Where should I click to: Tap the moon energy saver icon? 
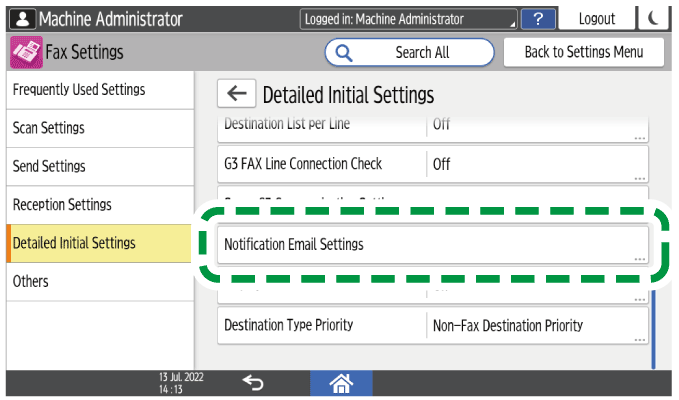(656, 19)
